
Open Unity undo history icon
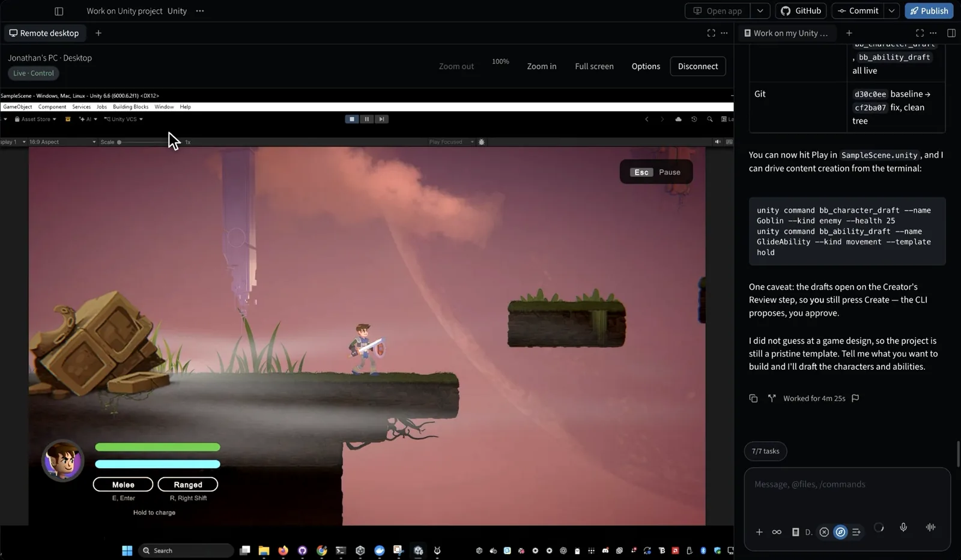tap(694, 119)
